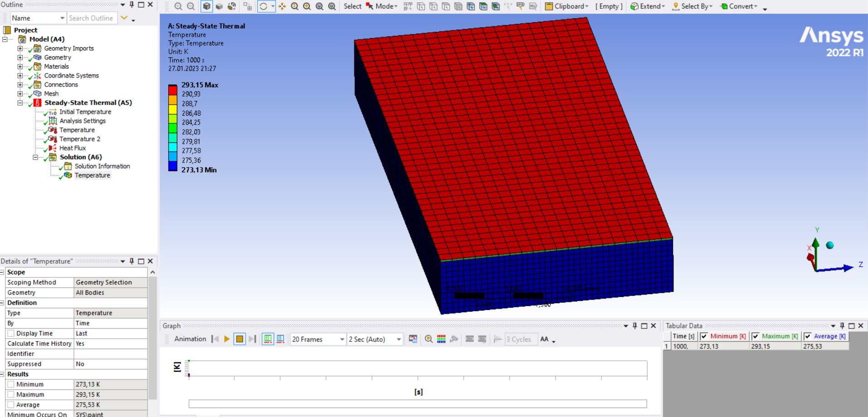
Task: Click the red legend color band
Action: point(173,90)
